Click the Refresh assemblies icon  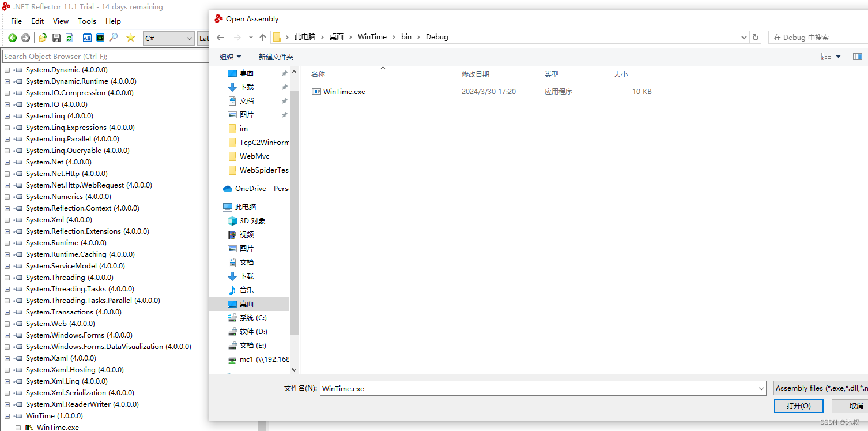[x=69, y=38]
